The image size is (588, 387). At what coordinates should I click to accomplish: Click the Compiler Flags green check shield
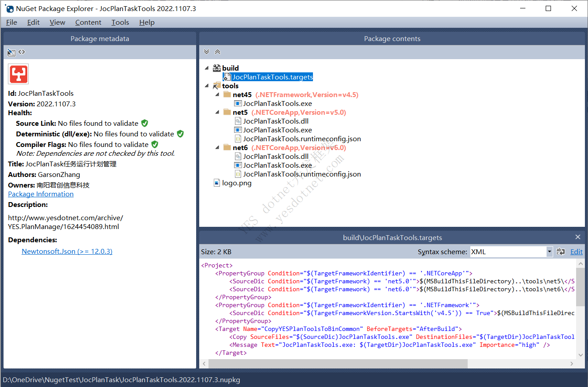[x=154, y=144]
